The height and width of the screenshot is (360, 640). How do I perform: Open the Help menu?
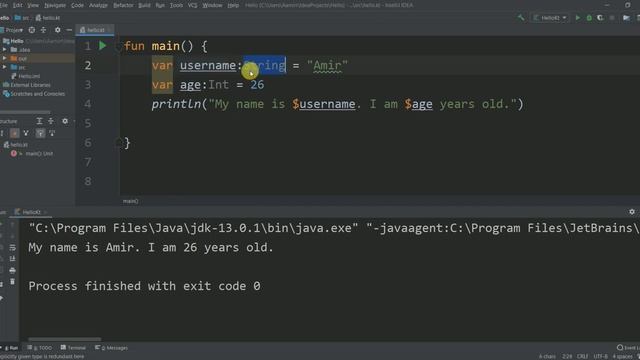[233, 5]
